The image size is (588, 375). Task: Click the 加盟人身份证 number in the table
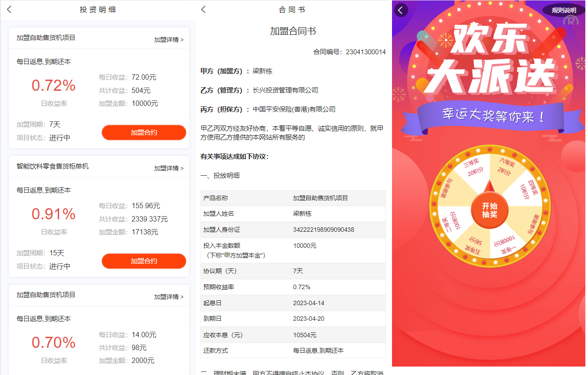[324, 230]
